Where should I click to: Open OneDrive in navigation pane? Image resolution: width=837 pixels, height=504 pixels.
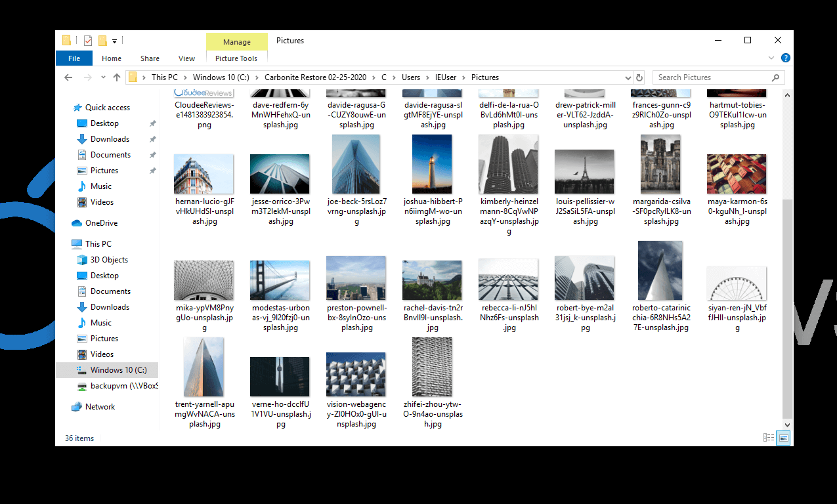101,223
